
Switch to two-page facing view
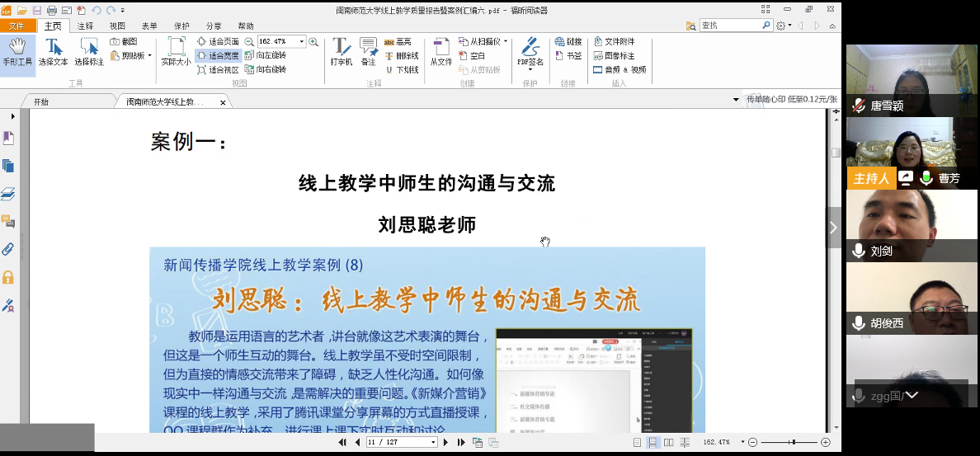[669, 443]
